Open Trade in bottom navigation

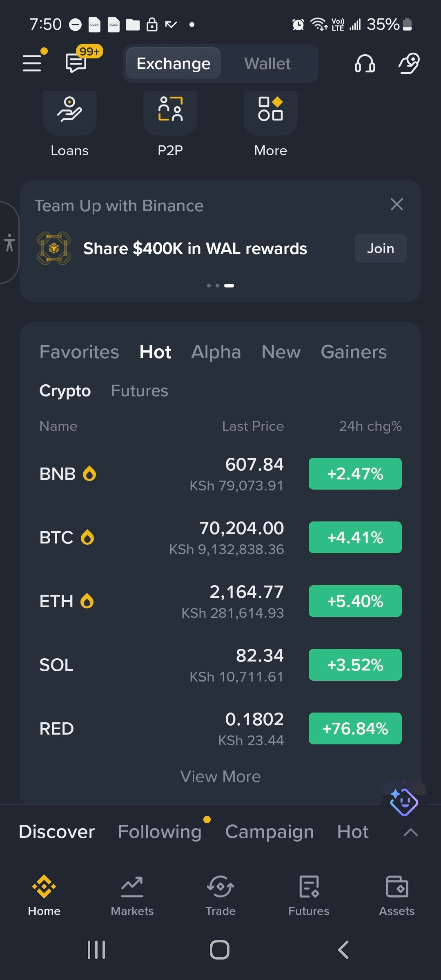point(220,895)
